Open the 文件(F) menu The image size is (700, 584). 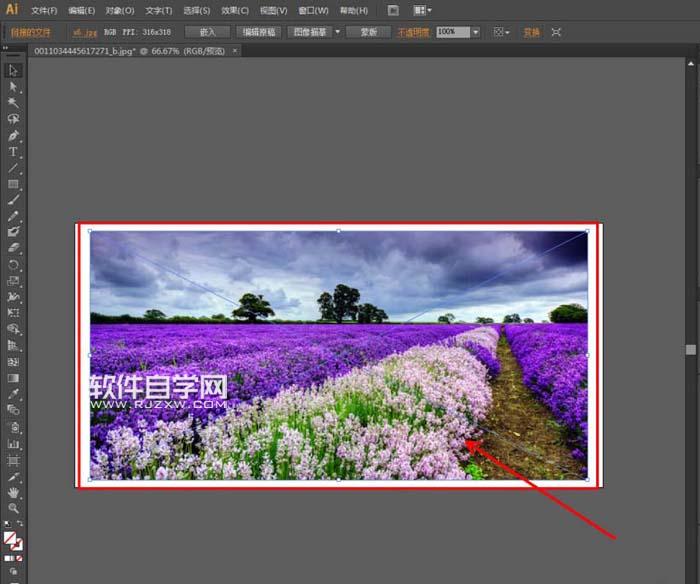44,10
